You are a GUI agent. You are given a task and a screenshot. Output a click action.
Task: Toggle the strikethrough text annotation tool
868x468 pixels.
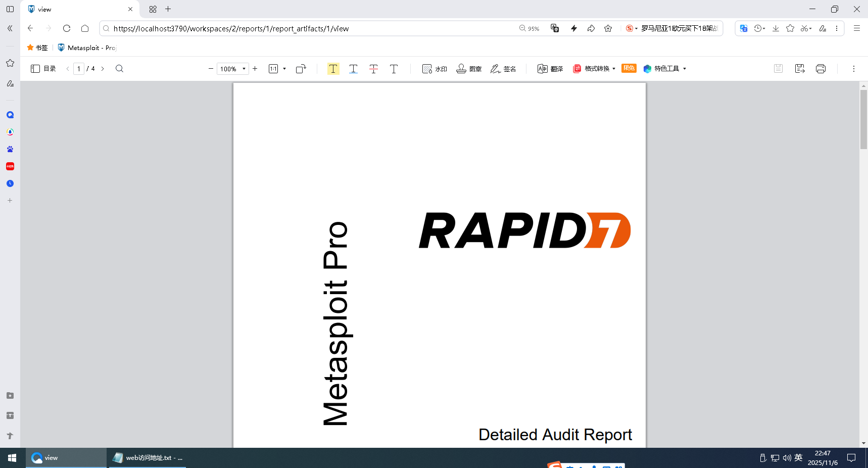(373, 69)
